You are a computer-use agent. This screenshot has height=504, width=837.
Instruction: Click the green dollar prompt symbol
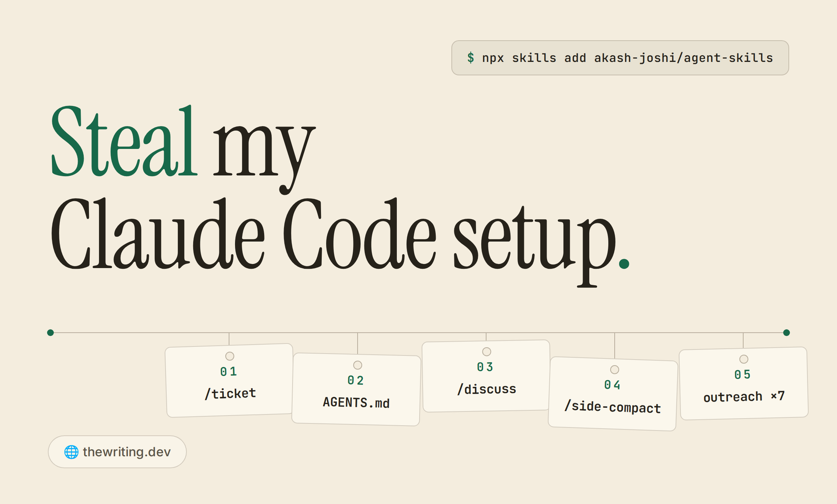click(471, 58)
